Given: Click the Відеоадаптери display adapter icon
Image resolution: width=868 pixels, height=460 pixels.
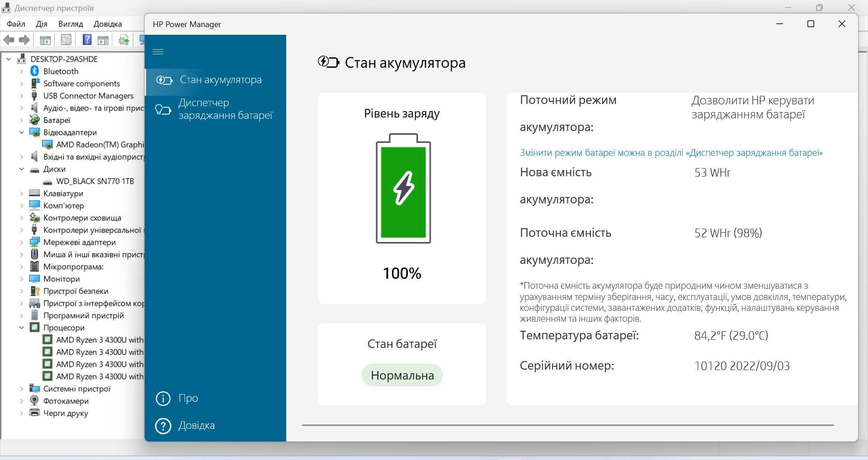Looking at the screenshot, I should (34, 132).
